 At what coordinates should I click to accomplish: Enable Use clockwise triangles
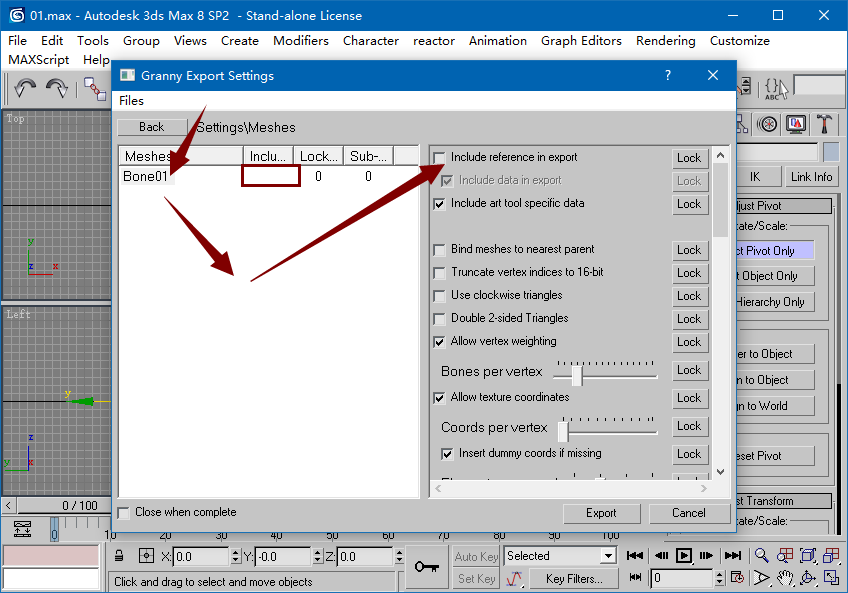[x=439, y=296]
